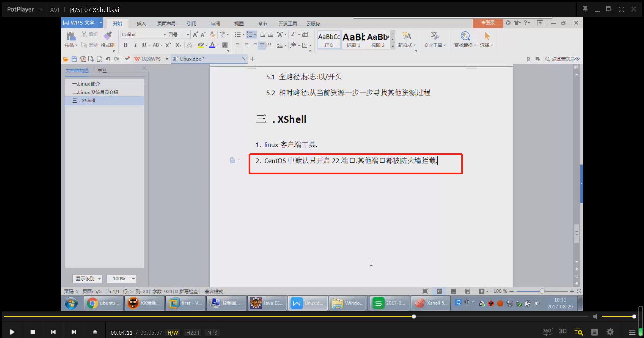Image resolution: width=644 pixels, height=338 pixels.
Task: Click the PotPlayer volume slider knob
Action: click(634, 316)
